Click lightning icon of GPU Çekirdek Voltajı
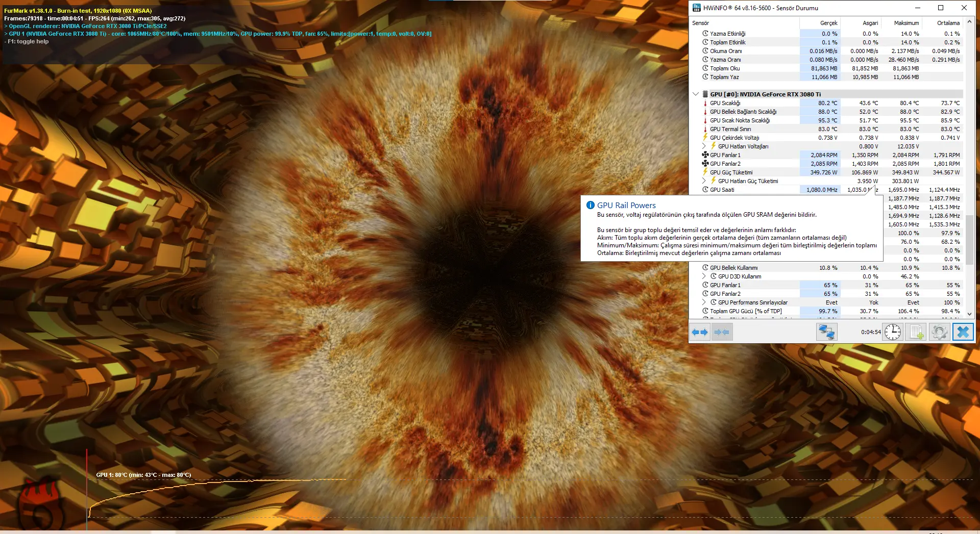Image resolution: width=980 pixels, height=534 pixels. click(705, 137)
